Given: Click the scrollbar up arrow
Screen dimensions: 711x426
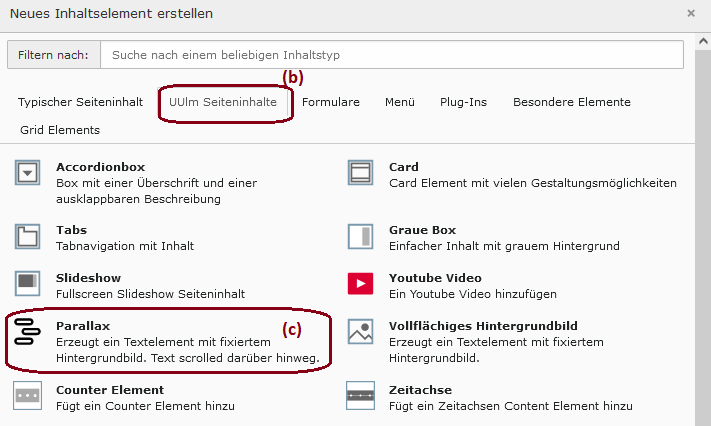Looking at the screenshot, I should [x=703, y=42].
